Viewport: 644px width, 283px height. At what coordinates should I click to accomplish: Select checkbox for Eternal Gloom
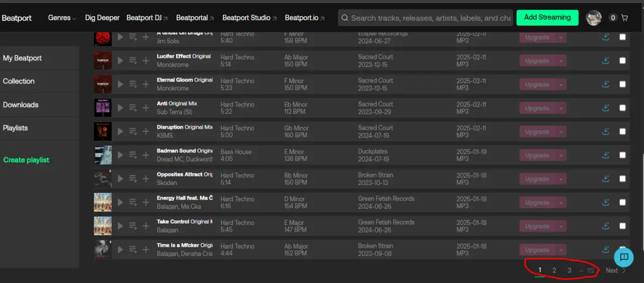pyautogui.click(x=622, y=84)
